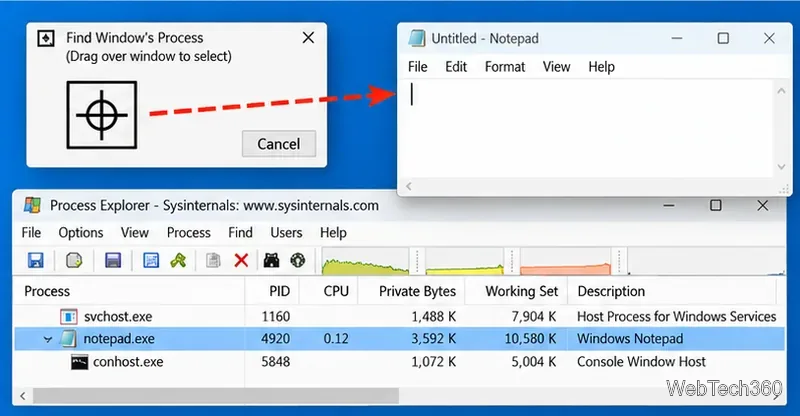Collapse the notepad.exe tree node
Screen dimensions: 800x416
[x=47, y=339]
